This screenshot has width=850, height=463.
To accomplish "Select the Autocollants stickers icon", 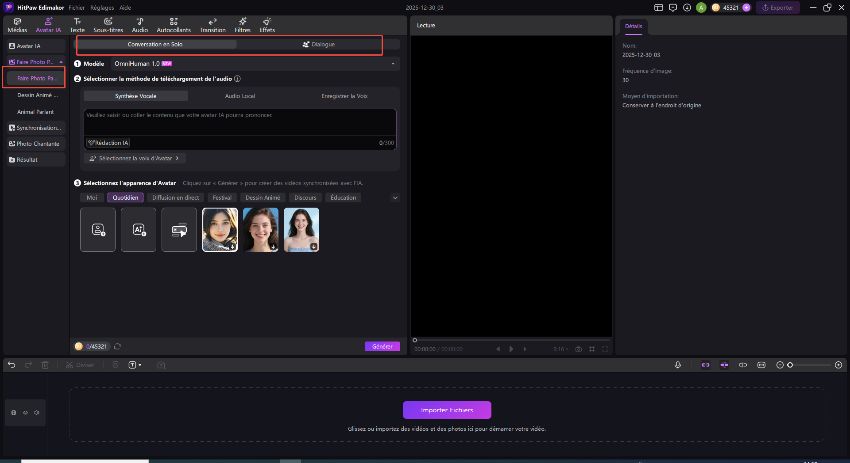I will point(173,24).
